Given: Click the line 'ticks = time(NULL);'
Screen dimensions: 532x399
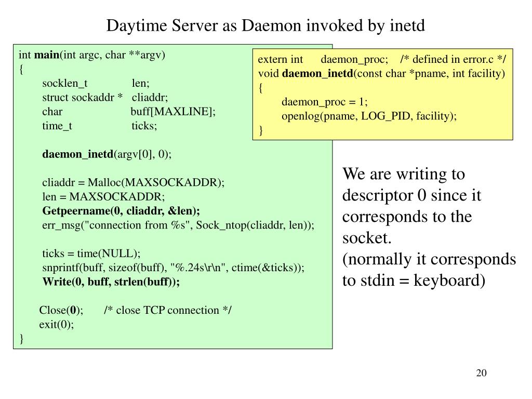Looking at the screenshot, I should point(91,254).
